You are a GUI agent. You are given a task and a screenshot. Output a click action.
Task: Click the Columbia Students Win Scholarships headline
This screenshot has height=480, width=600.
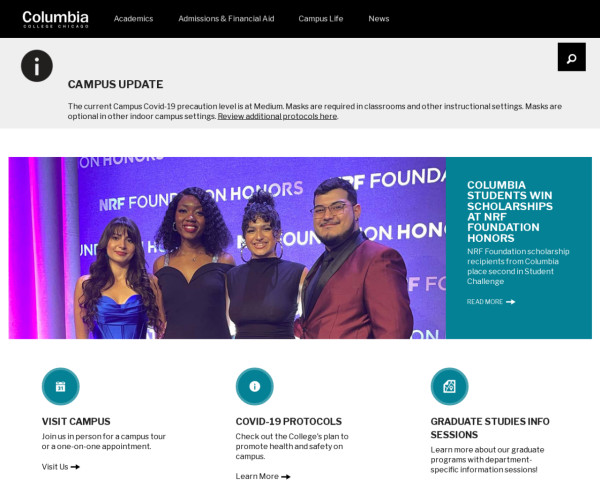coord(510,211)
